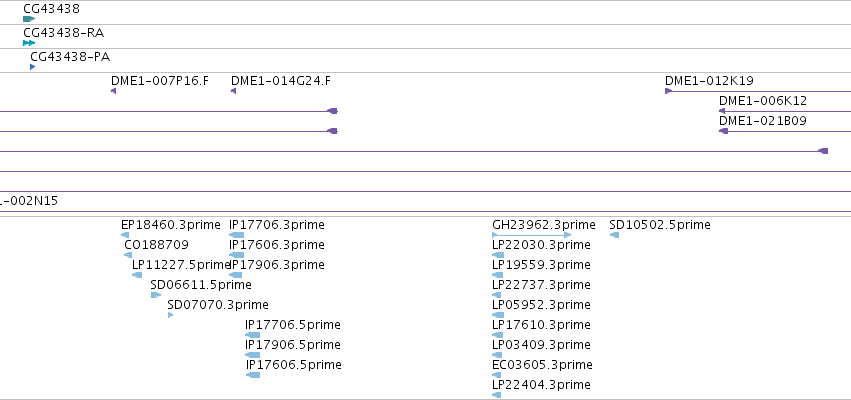Click the LP22404.3prime label

[x=541, y=385]
